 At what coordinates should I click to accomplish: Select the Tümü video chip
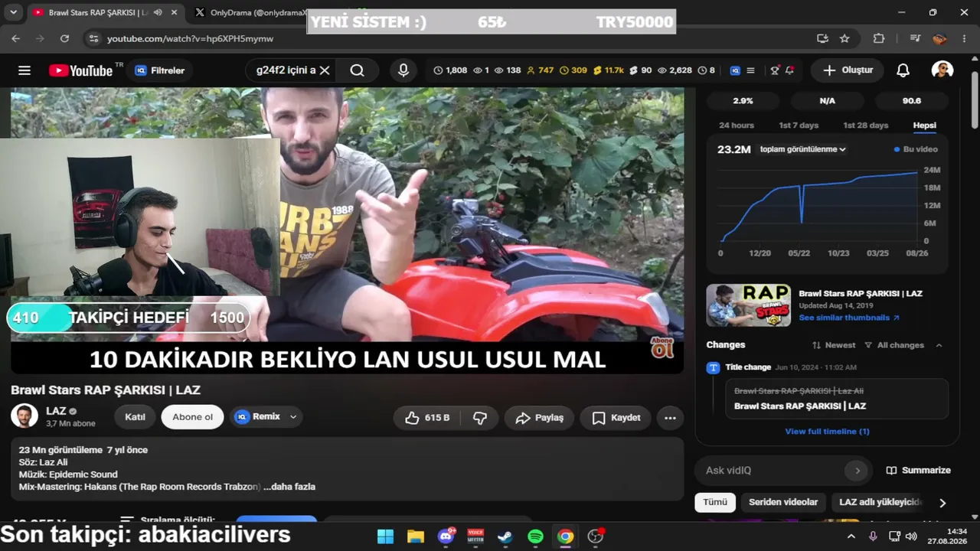[715, 502]
